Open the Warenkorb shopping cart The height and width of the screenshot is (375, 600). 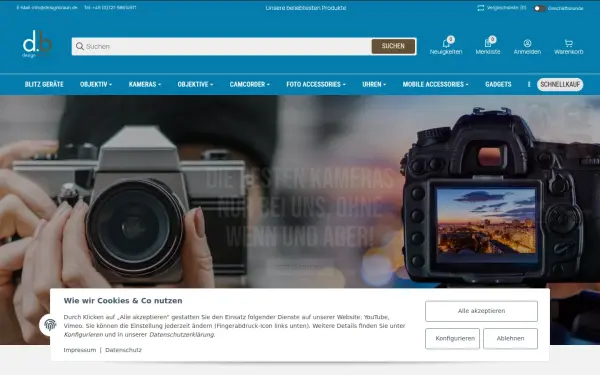click(x=568, y=43)
